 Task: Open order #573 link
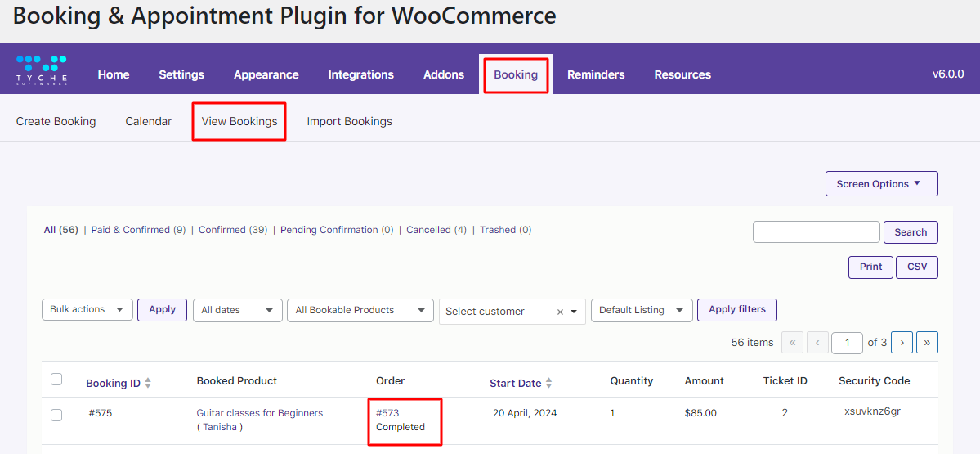[387, 413]
